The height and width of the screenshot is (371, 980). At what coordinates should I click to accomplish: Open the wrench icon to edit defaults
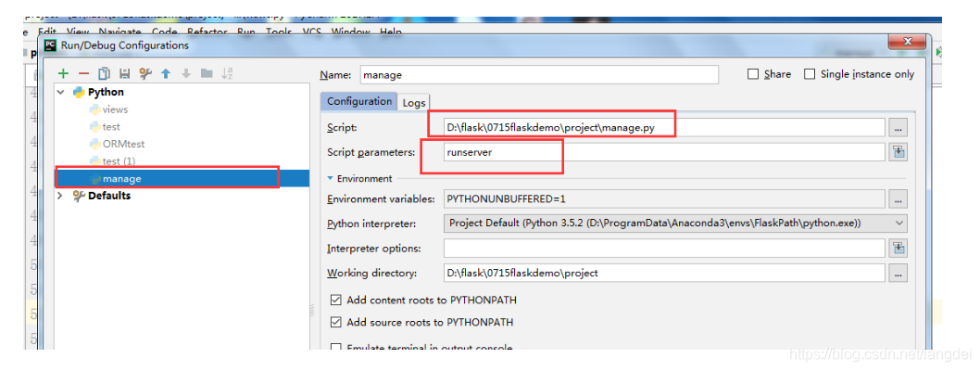(x=145, y=74)
